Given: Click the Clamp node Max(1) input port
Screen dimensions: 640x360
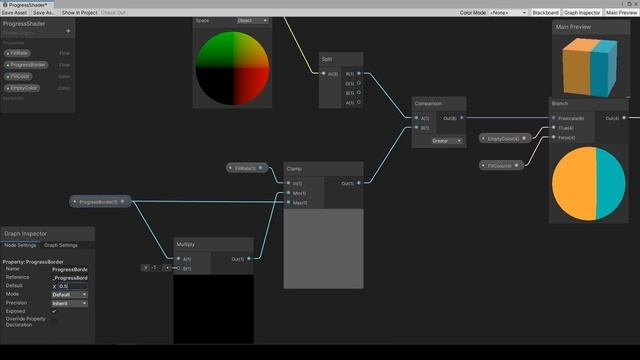Looking at the screenshot, I should (289, 202).
